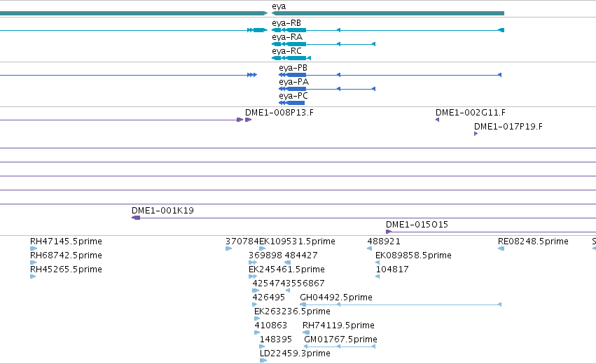Open EST EK245461.5prime
Image resolution: width=596 pixels, height=364 pixels.
point(286,269)
